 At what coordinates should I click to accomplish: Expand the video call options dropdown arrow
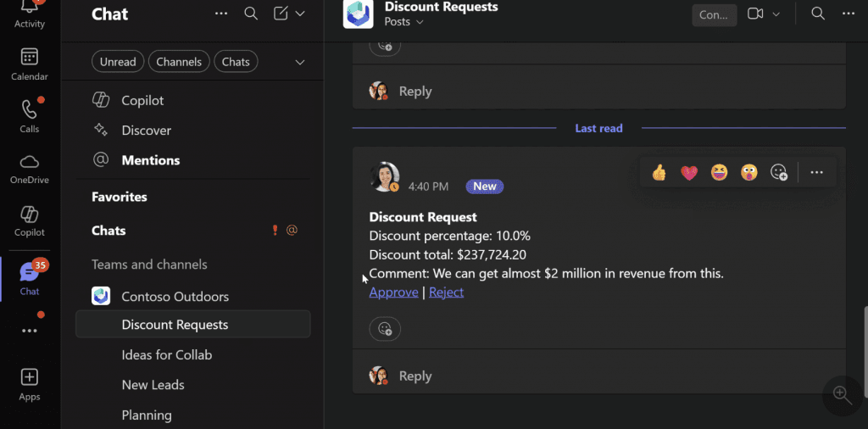pyautogui.click(x=776, y=14)
